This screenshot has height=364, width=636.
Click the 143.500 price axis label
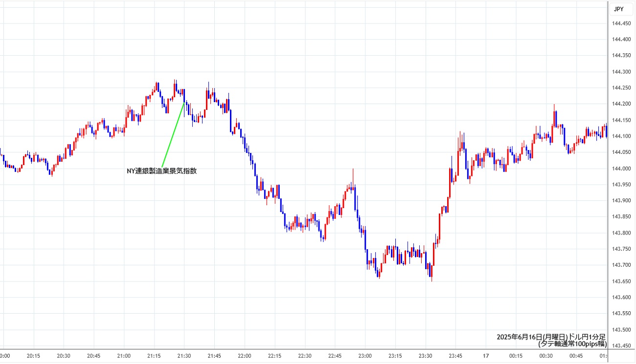(621, 330)
